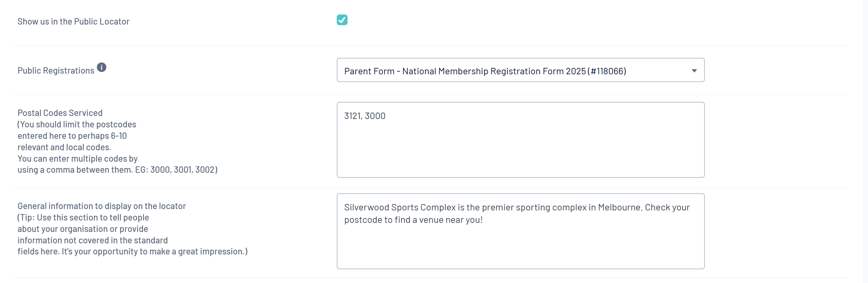Click the "Show us in the Public Locator" label
The image size is (868, 283).
pos(73,22)
